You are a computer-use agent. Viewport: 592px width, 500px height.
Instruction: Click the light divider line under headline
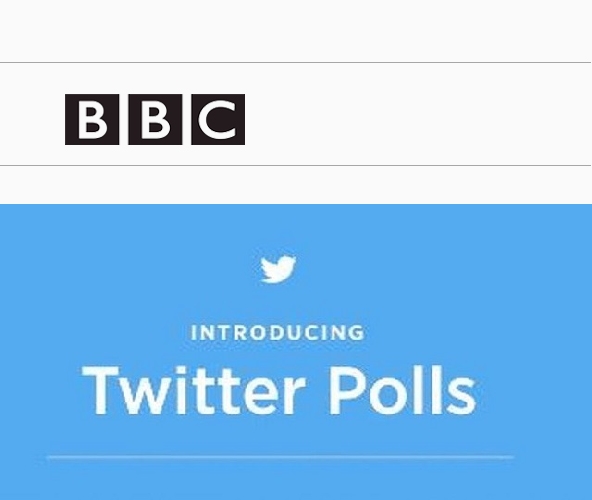[280, 457]
